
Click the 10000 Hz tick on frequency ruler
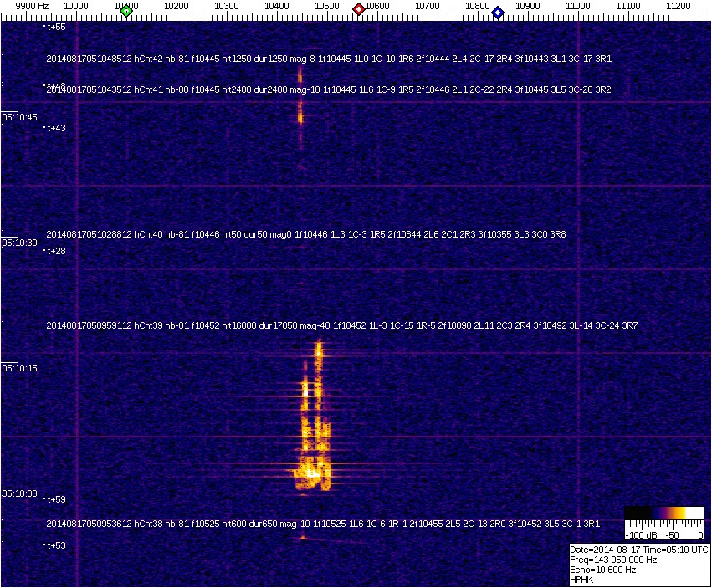(x=76, y=7)
